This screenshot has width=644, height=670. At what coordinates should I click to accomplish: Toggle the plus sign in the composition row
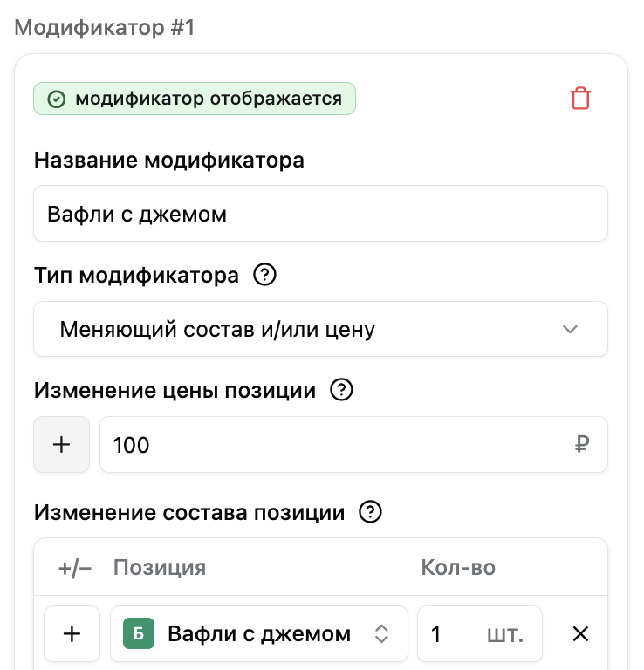(x=72, y=633)
